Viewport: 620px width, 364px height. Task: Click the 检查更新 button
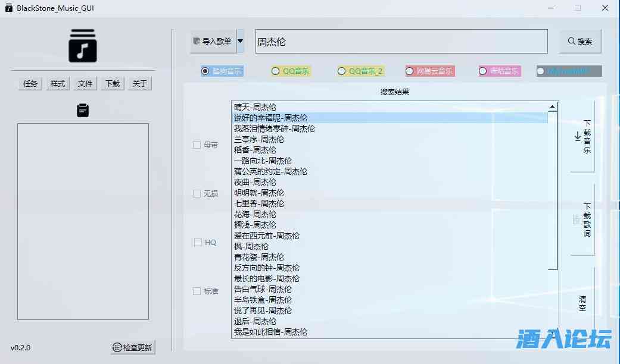(133, 347)
